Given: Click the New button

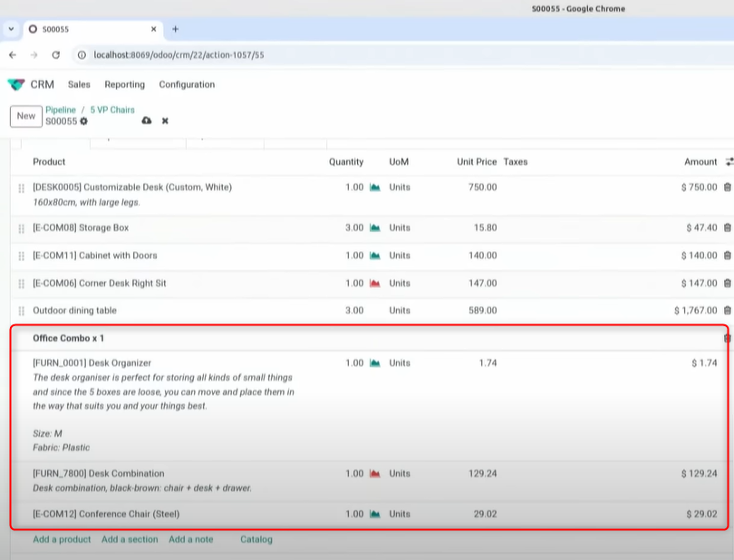Looking at the screenshot, I should point(26,116).
